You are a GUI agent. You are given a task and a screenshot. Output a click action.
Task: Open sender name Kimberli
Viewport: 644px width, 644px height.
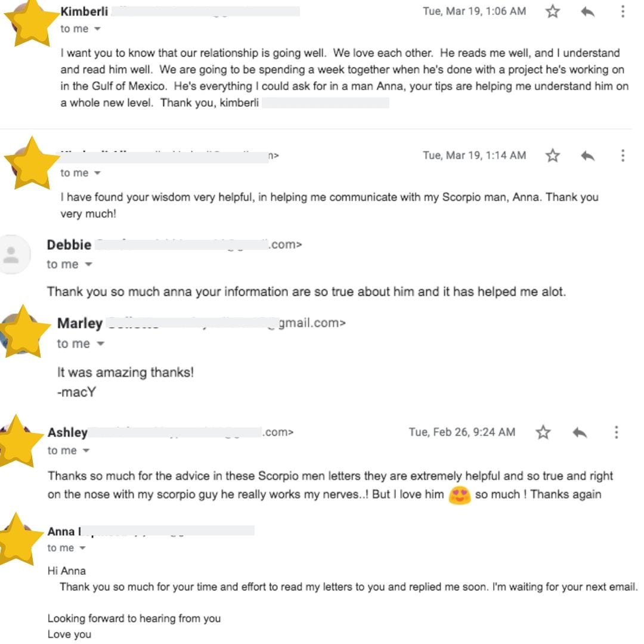click(x=84, y=11)
